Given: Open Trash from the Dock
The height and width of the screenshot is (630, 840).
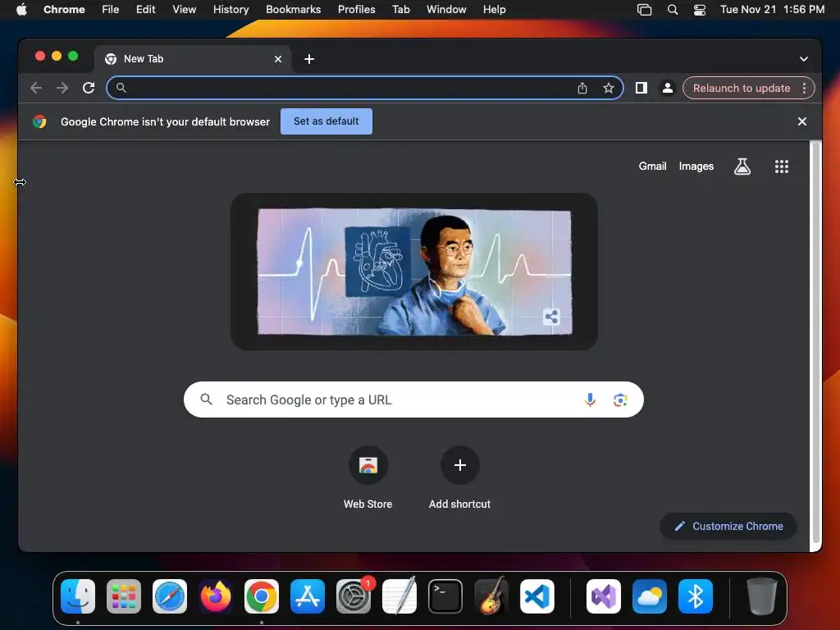Looking at the screenshot, I should point(762,596).
